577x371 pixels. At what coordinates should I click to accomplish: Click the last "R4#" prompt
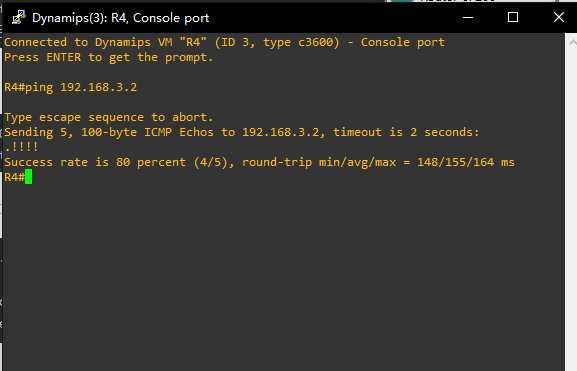coord(14,177)
